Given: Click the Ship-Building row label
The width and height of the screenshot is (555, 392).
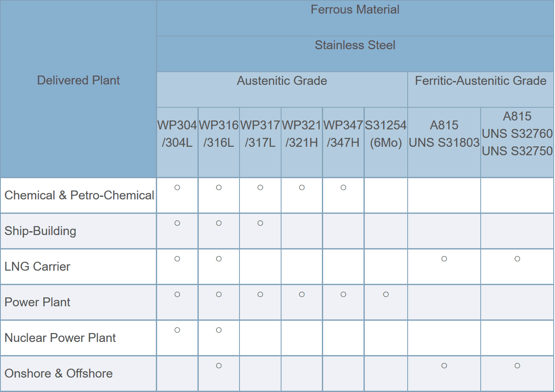Looking at the screenshot, I should tap(40, 231).
